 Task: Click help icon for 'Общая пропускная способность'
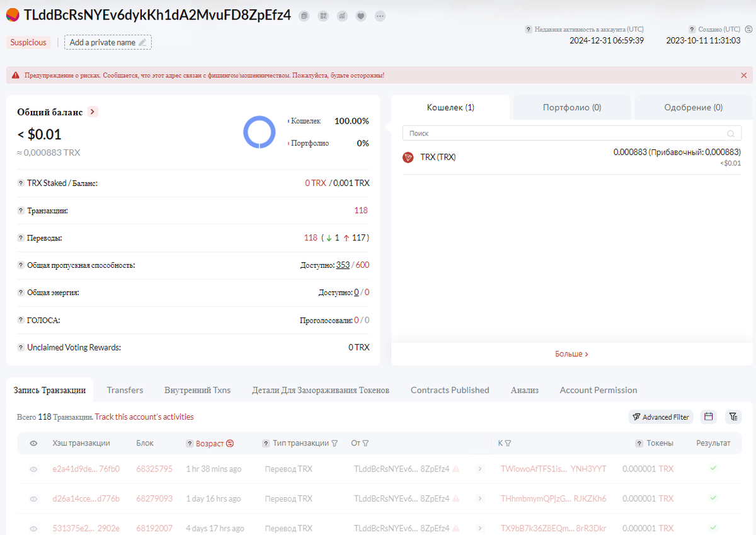(x=21, y=265)
